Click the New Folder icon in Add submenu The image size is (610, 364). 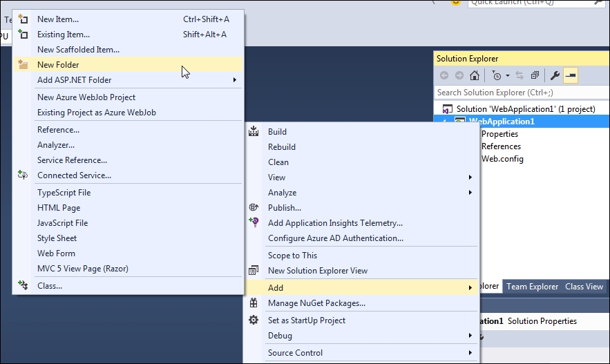tap(23, 64)
